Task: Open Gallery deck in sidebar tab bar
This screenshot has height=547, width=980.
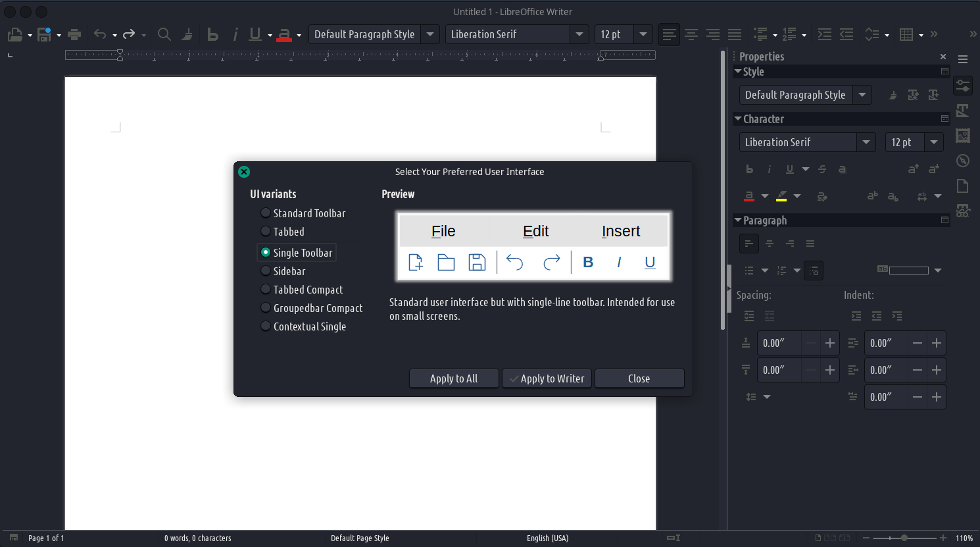Action: coord(963,136)
